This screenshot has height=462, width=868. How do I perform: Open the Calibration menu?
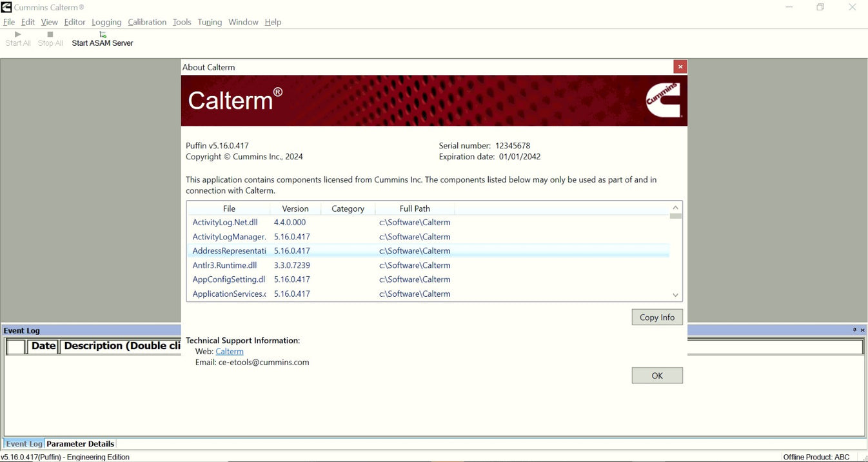[147, 22]
